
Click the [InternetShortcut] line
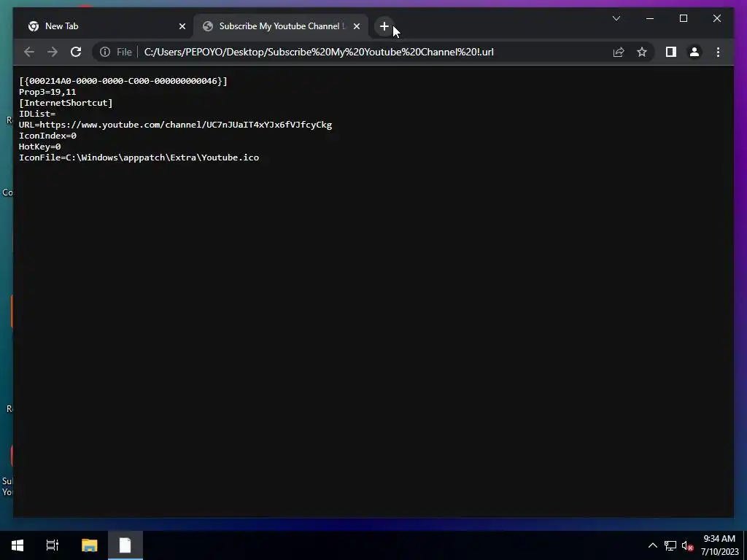click(x=66, y=103)
